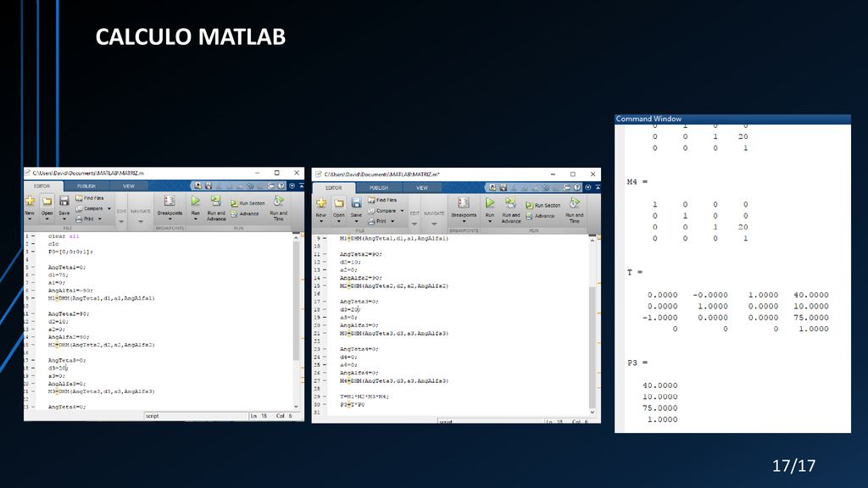Click Advance in MATRIZ.m window
868x488 pixels.
coord(245,213)
